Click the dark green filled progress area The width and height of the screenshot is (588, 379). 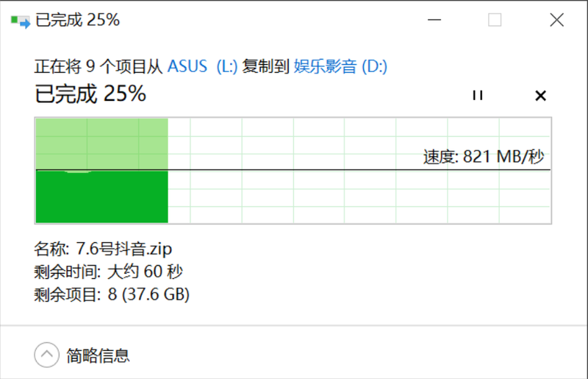coord(101,196)
